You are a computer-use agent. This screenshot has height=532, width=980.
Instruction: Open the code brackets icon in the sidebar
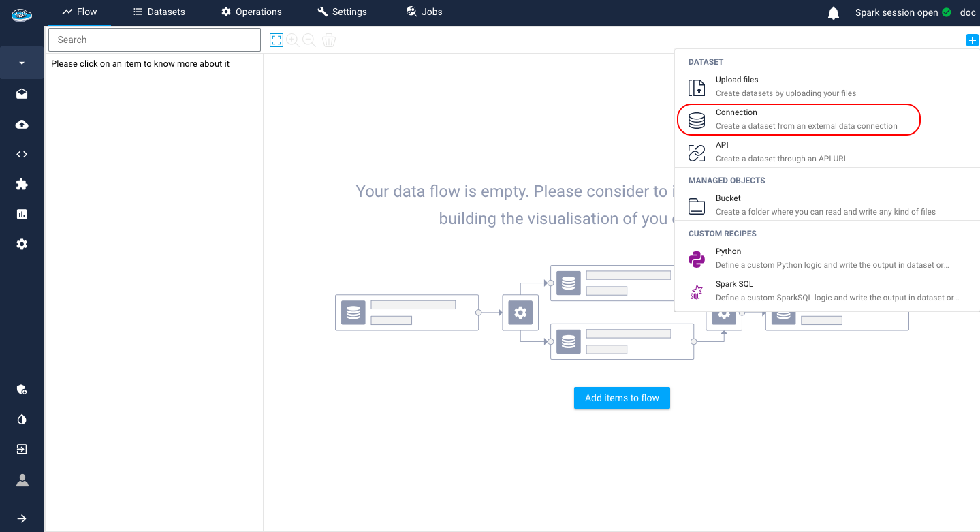click(22, 155)
